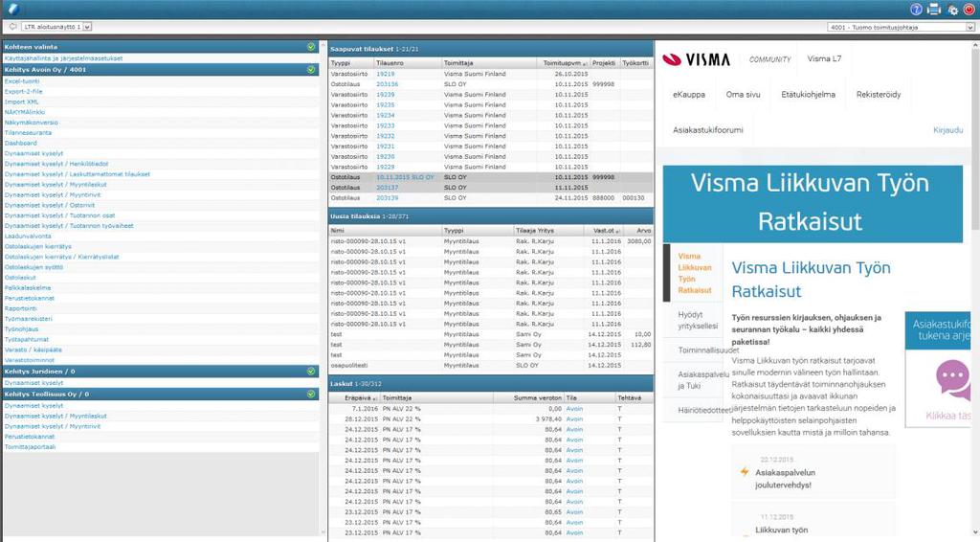The image size is (980, 542).
Task: Open the Etätukiohjelma menu item
Action: (808, 95)
